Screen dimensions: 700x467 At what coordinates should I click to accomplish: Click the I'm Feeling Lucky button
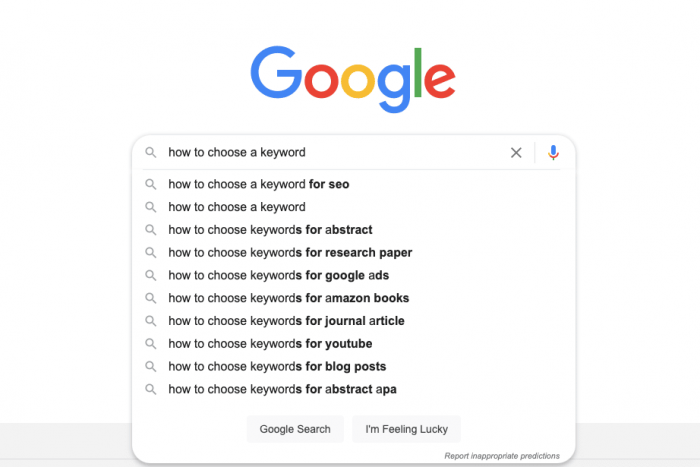click(406, 429)
